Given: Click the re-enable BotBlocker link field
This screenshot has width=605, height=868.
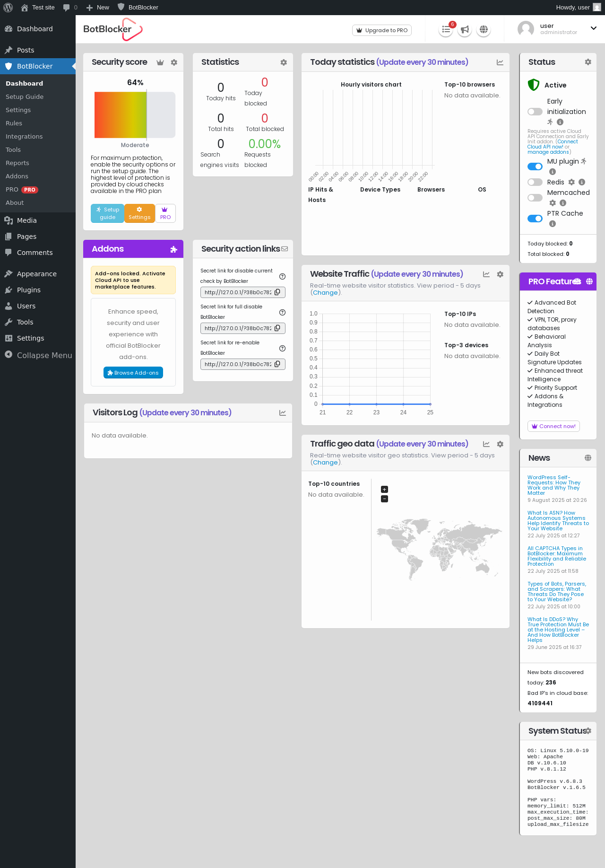Looking at the screenshot, I should pyautogui.click(x=243, y=364).
